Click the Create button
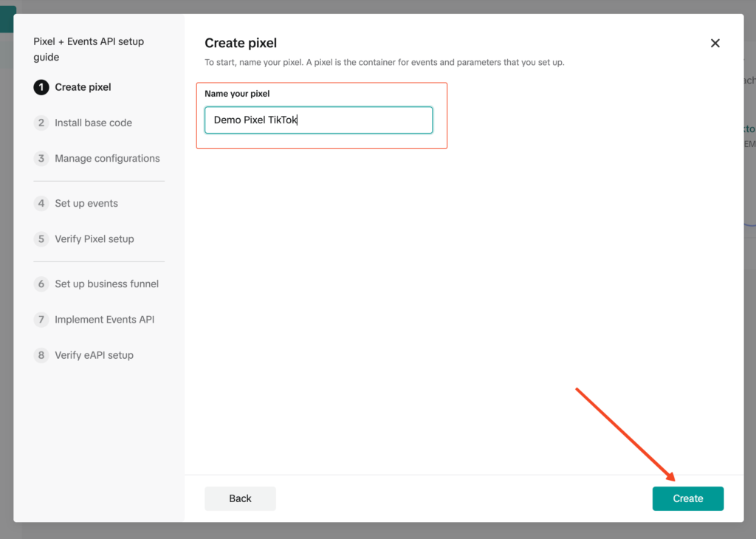This screenshot has width=756, height=539. 688,498
